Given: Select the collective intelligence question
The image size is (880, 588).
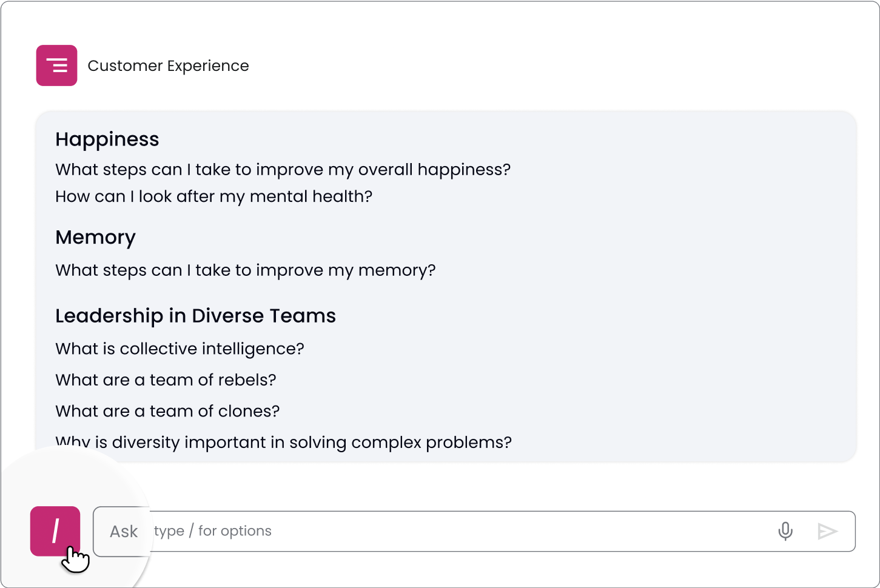Looking at the screenshot, I should [180, 349].
